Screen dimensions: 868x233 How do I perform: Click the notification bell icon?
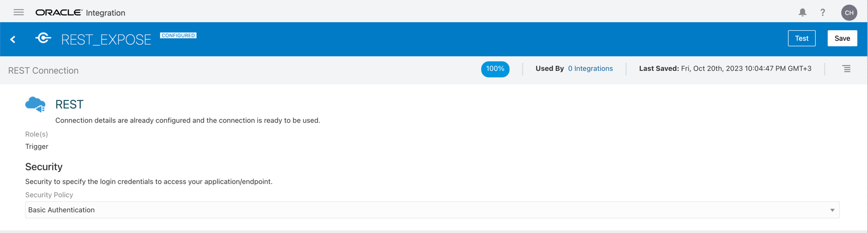(802, 13)
